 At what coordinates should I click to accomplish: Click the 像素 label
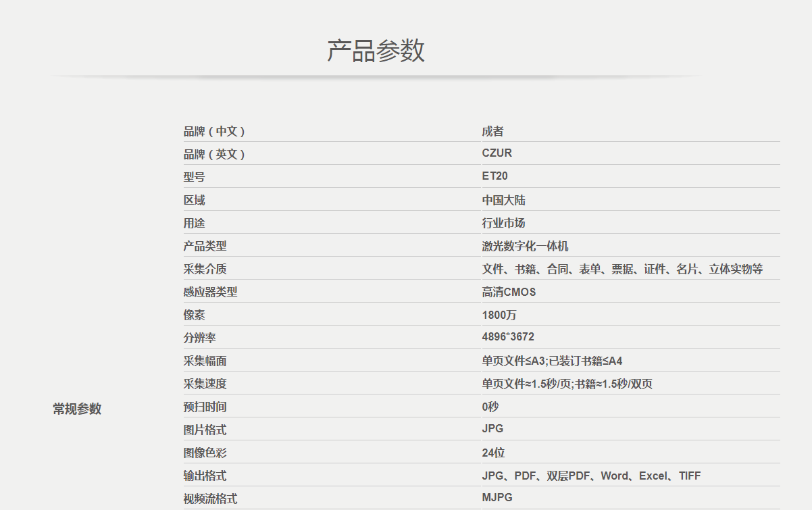click(x=194, y=315)
